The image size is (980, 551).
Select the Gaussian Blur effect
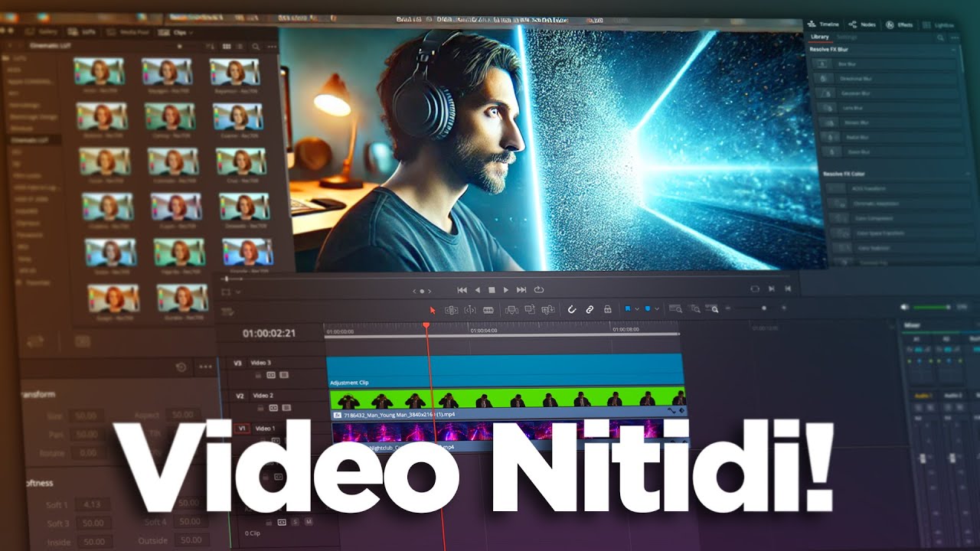[x=887, y=93]
